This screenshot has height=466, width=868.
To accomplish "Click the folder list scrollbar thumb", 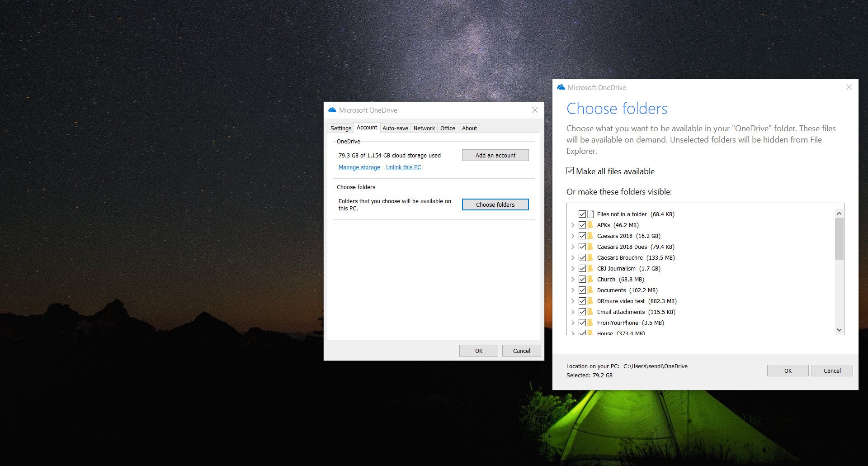I will (x=839, y=239).
